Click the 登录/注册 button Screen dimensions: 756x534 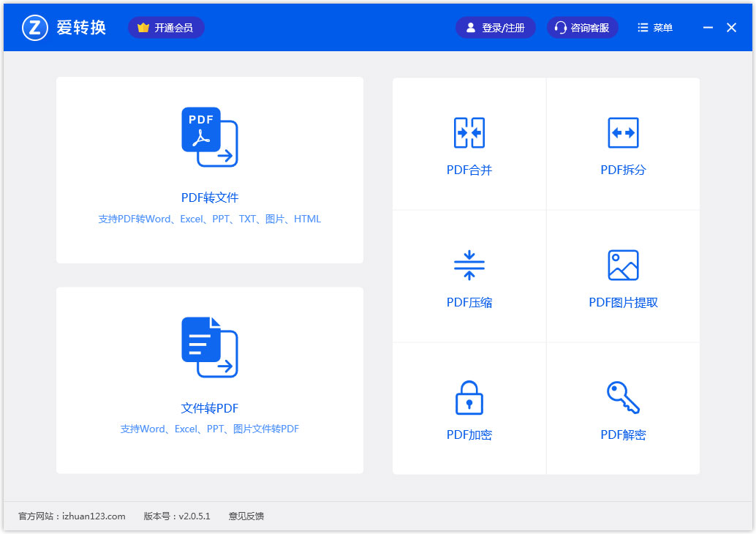point(496,28)
